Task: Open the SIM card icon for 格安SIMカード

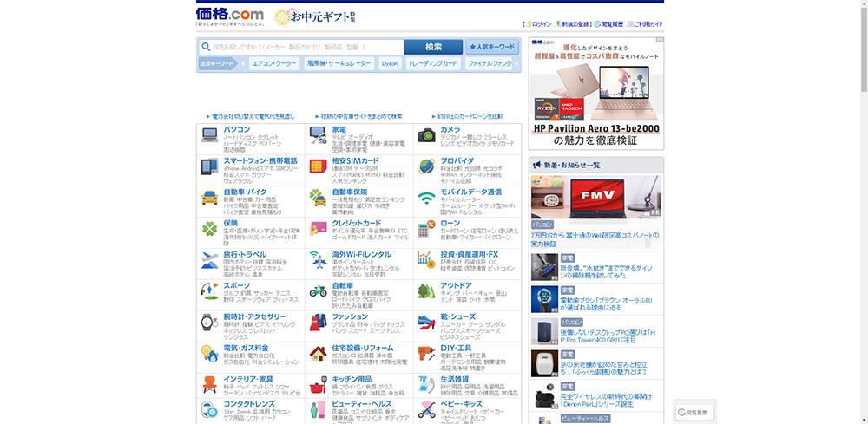Action: pyautogui.click(x=318, y=166)
